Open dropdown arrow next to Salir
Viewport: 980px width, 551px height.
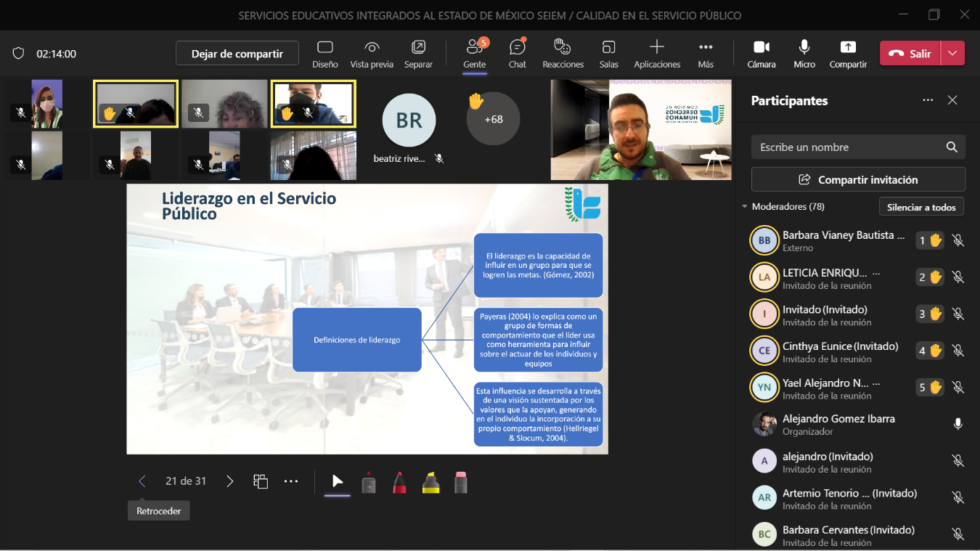[952, 53]
